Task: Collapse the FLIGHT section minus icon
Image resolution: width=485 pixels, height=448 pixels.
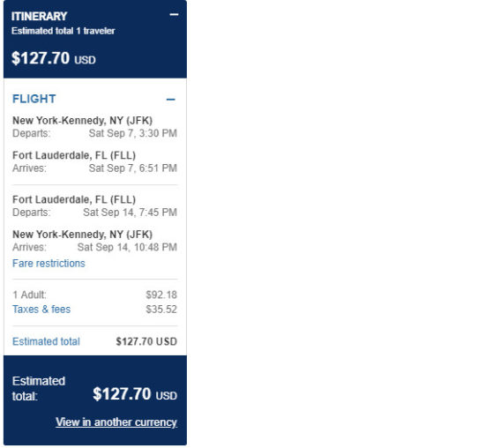Action: pos(171,100)
